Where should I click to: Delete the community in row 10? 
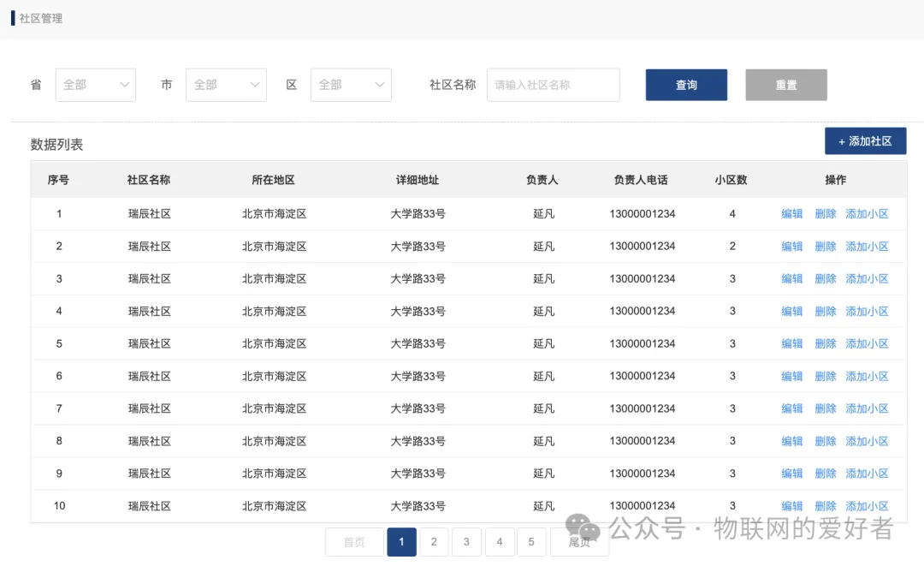coord(826,506)
